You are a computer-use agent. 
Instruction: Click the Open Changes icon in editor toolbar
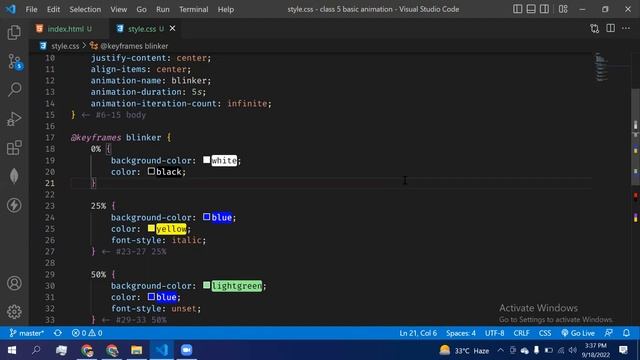(x=594, y=29)
